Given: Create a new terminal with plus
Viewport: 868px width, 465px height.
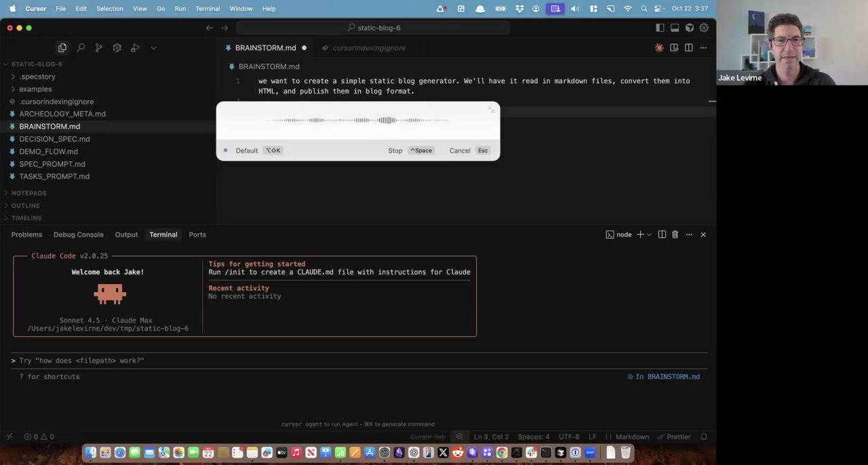Looking at the screenshot, I should click(639, 235).
